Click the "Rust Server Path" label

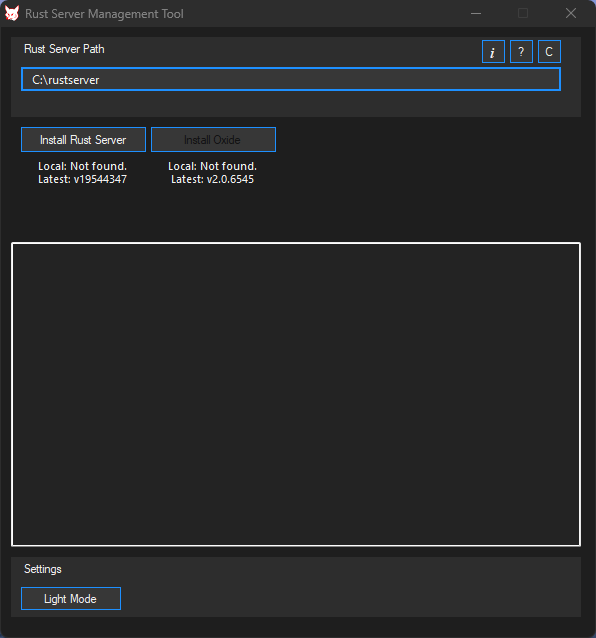tap(64, 49)
